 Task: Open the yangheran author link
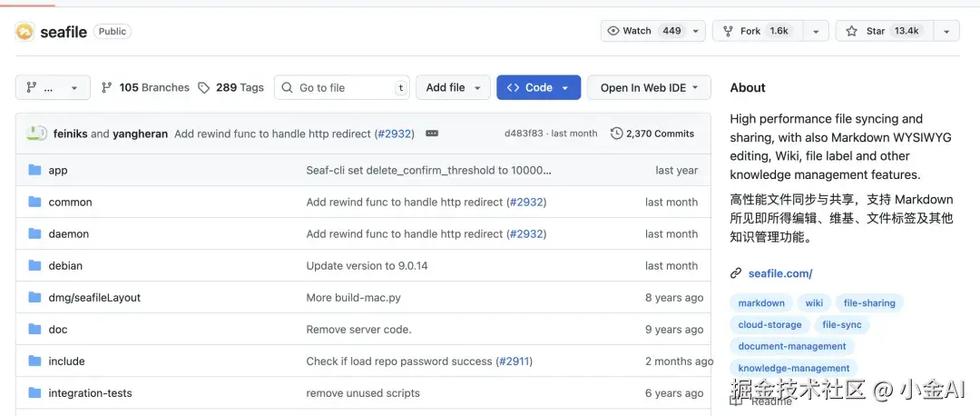tap(140, 134)
